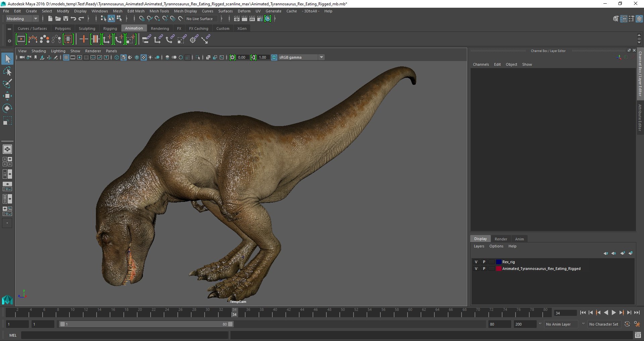Click the Playblast shelf icon
The image size is (644, 341).
pyautogui.click(x=21, y=39)
